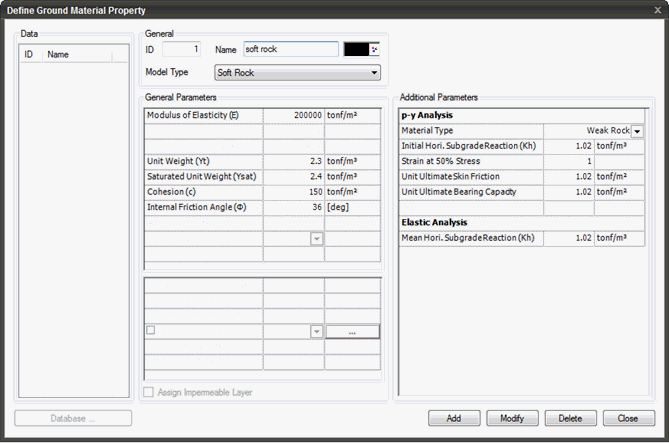Click the Internal Friction Angle label
The image size is (669, 443).
pyautogui.click(x=196, y=207)
